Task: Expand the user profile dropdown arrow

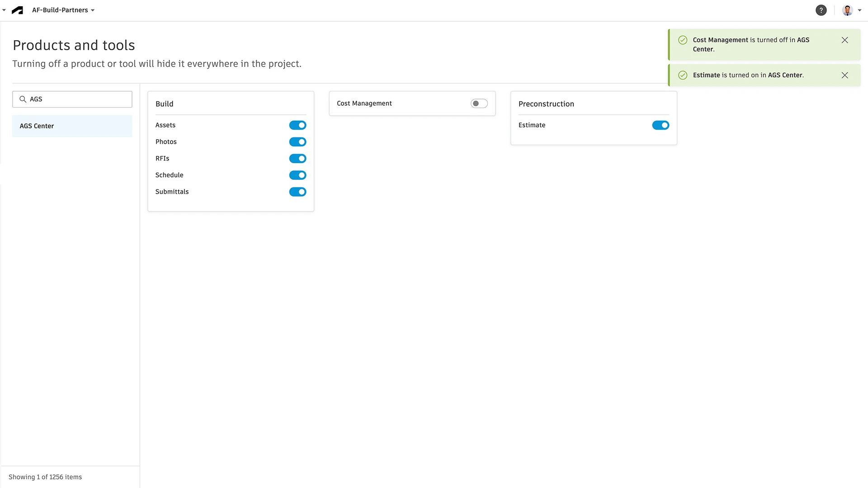Action: [859, 10]
